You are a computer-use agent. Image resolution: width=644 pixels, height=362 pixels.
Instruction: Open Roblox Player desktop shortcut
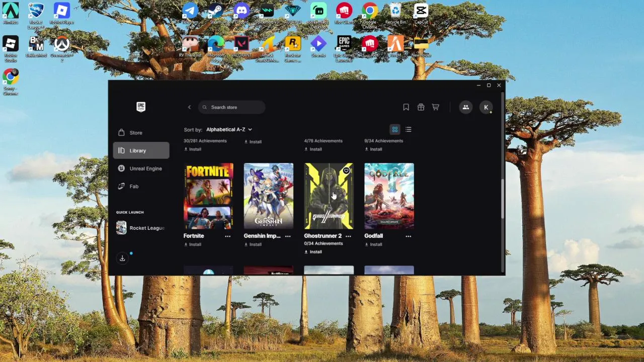coord(62,14)
